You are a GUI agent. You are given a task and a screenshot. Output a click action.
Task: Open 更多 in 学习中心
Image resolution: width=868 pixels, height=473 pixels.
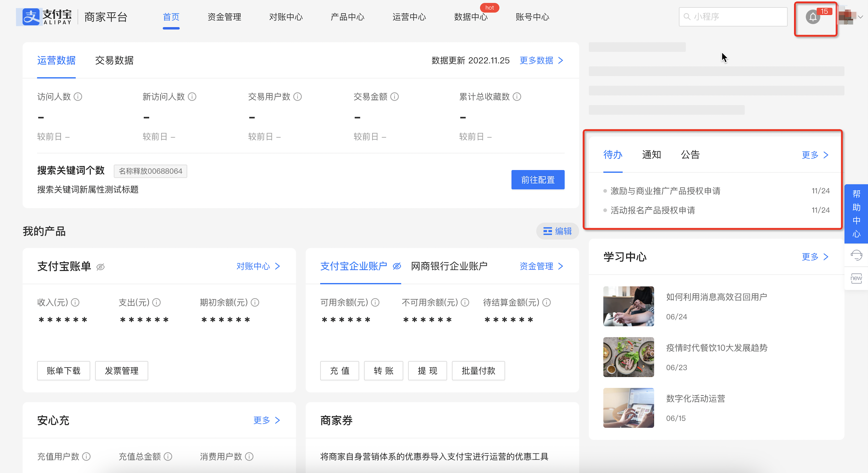[815, 257]
